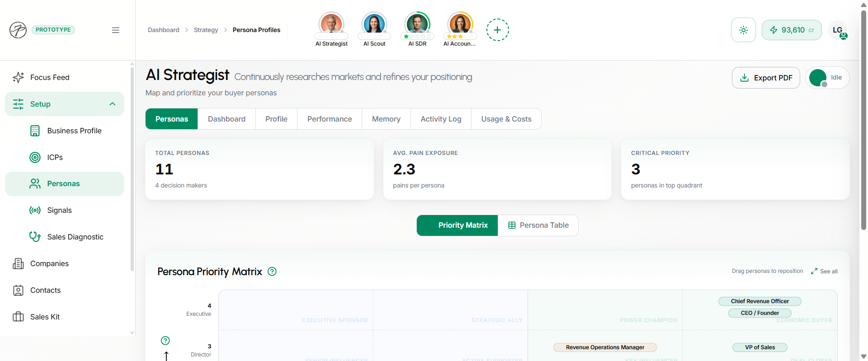This screenshot has width=868, height=361.
Task: Export the report as PDF
Action: pos(766,78)
